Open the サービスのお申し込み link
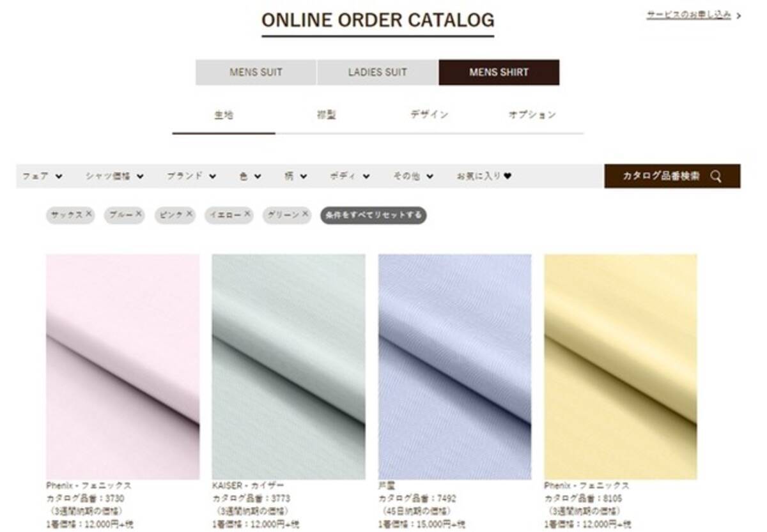Viewport: 767px width, 532px height. 688,15
